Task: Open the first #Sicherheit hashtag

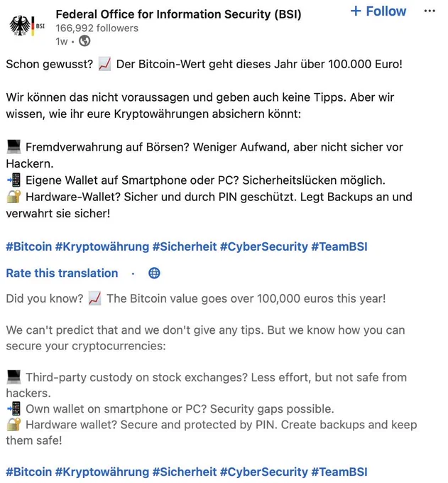Action: (x=185, y=246)
